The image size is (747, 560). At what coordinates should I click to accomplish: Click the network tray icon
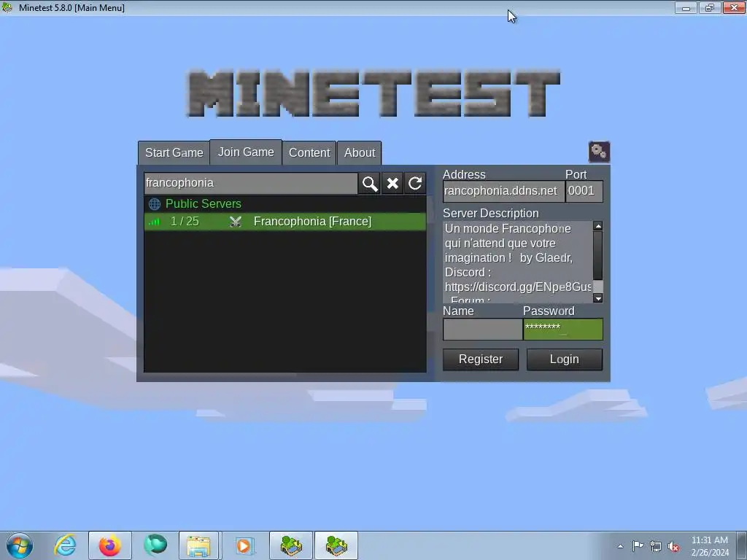coord(656,546)
